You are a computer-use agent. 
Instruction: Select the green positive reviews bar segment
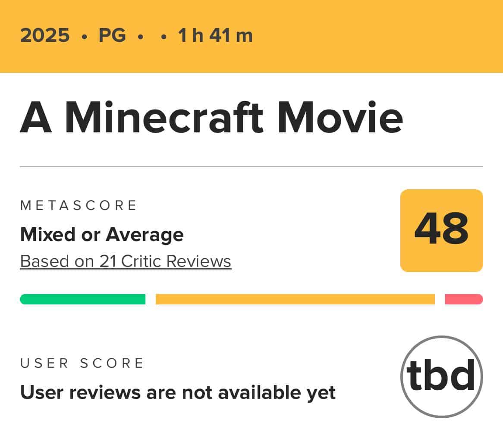pyautogui.click(x=82, y=299)
